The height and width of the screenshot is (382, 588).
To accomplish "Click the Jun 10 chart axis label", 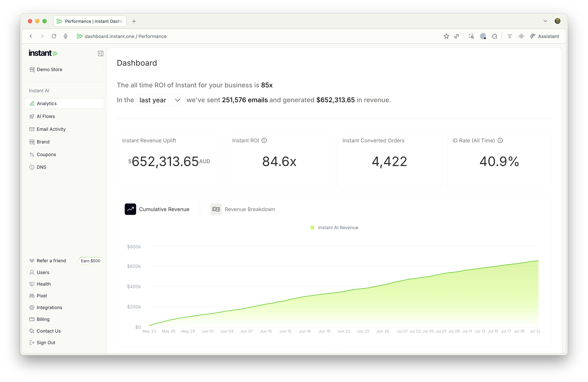I will coord(266,331).
